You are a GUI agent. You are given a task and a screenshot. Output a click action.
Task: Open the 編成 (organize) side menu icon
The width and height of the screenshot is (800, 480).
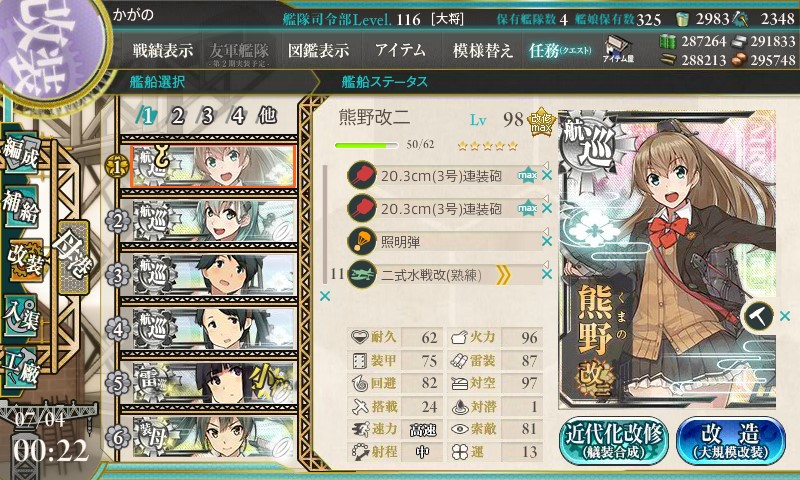tap(21, 154)
